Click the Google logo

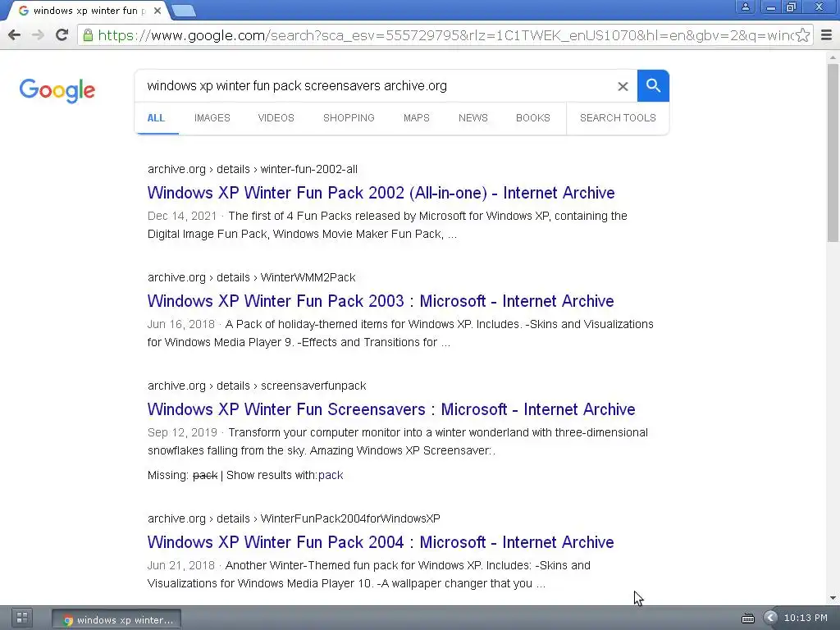[x=57, y=90]
